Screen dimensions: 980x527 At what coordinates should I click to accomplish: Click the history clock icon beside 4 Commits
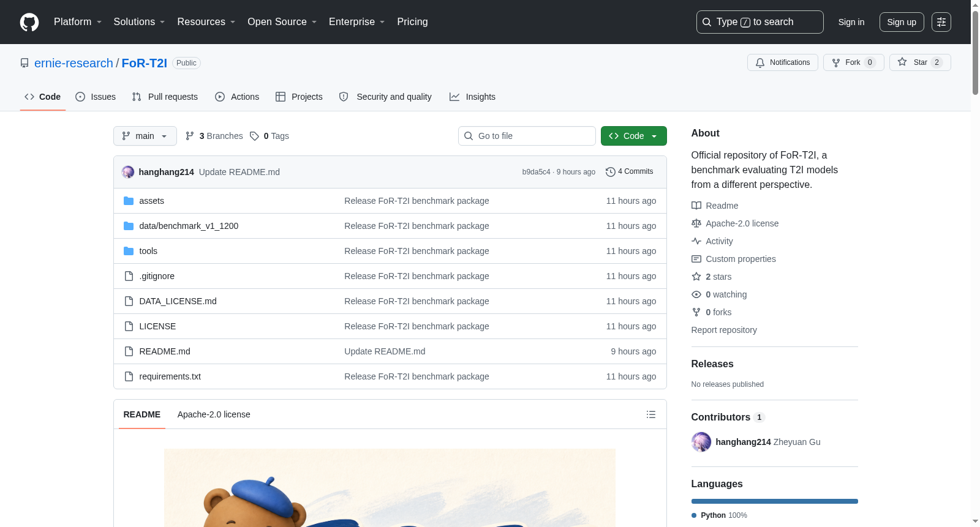coord(611,172)
